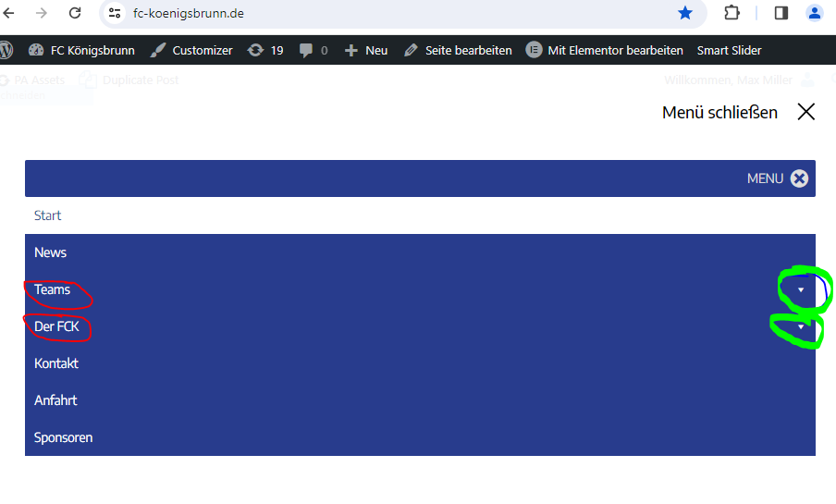Viewport: 836px width, 504px height.
Task: Go forward in browser history
Action: pyautogui.click(x=41, y=13)
